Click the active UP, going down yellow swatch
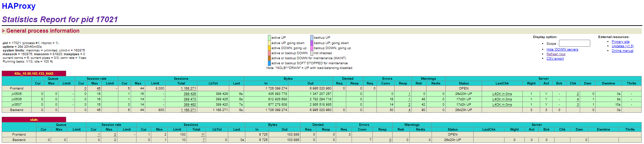Image resolution: width=644 pixels, height=144 pixels. 269,43
